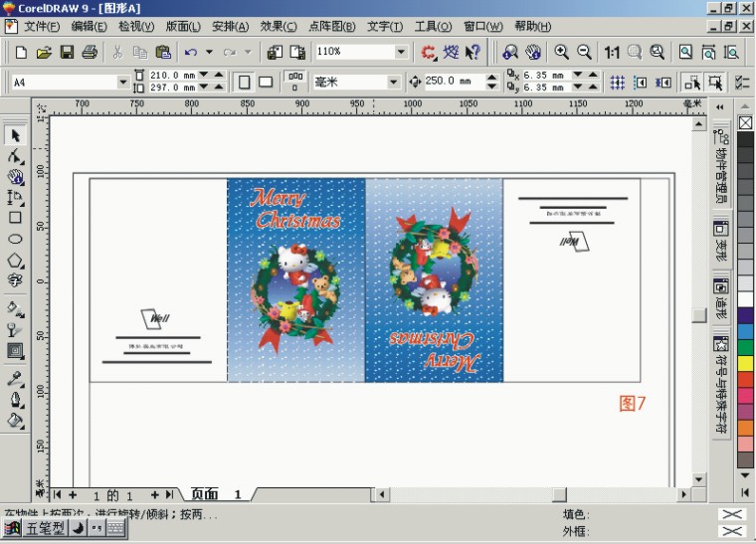756x544 pixels.
Task: Open the 帮助(H) menu
Action: 533,27
